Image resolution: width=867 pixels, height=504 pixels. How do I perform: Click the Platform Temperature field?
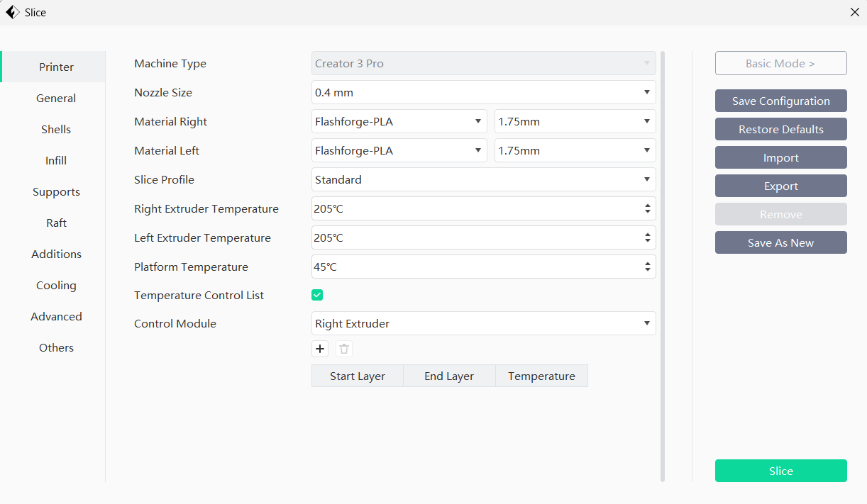pyautogui.click(x=484, y=267)
